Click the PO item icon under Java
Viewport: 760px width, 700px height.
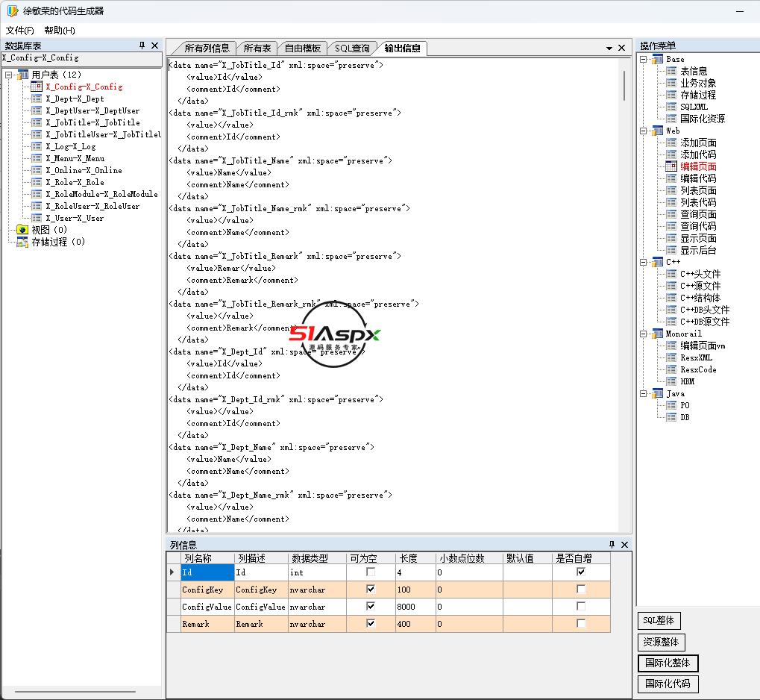point(671,405)
